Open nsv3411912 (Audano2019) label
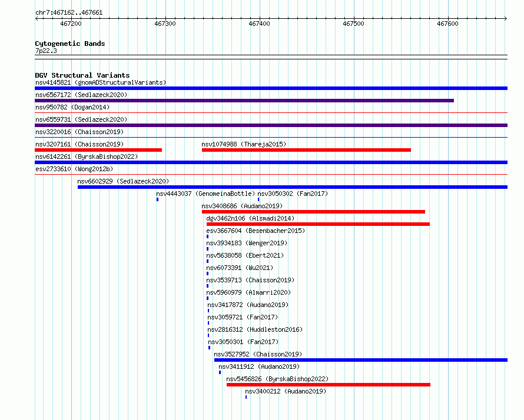The image size is (524, 420). pos(259,366)
